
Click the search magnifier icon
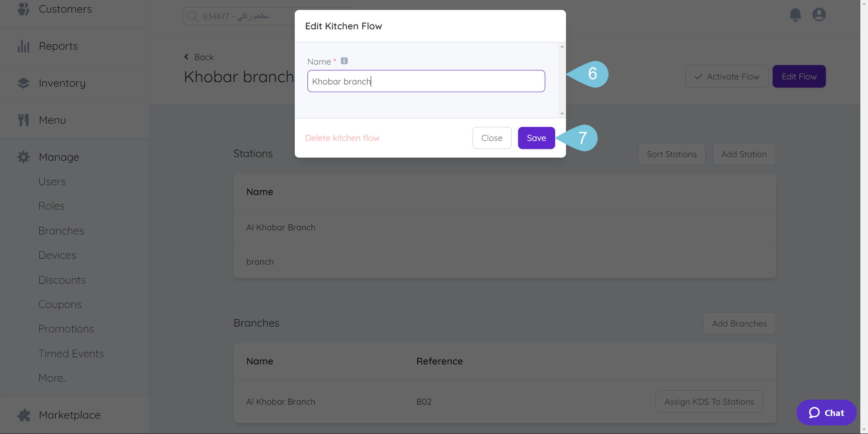click(193, 16)
